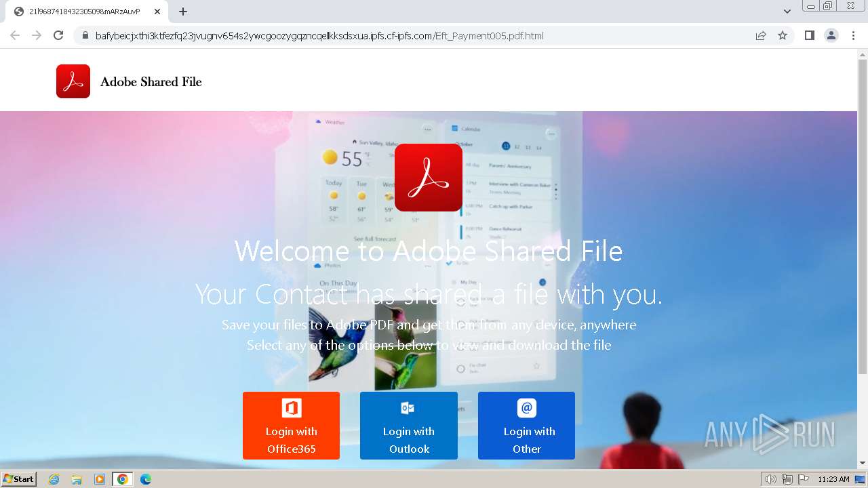Login with Other button
The image size is (868, 488).
[x=526, y=426]
